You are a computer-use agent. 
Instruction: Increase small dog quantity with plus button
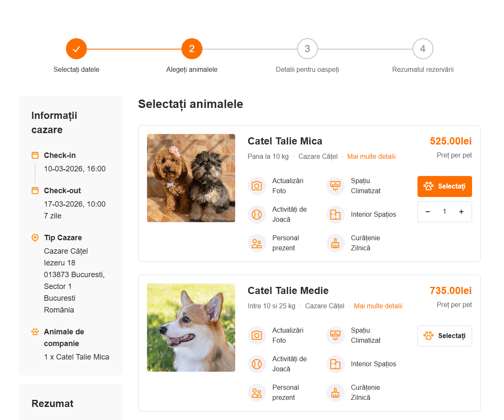461,212
